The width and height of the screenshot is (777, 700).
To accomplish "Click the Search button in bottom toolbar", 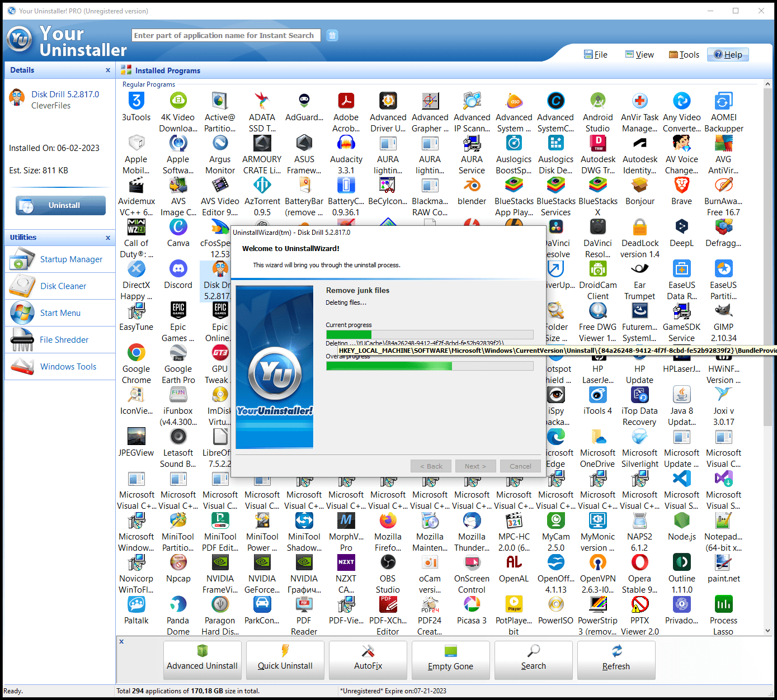I will (533, 660).
